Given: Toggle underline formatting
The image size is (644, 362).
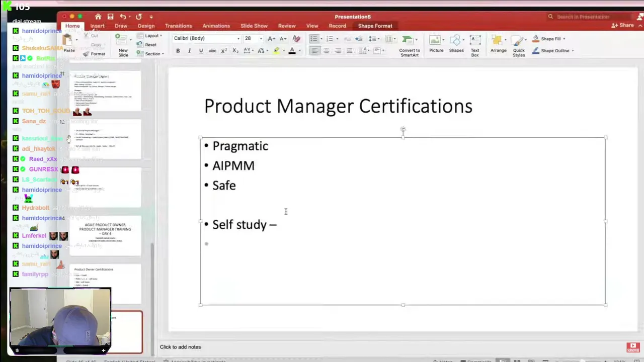Looking at the screenshot, I should (201, 51).
